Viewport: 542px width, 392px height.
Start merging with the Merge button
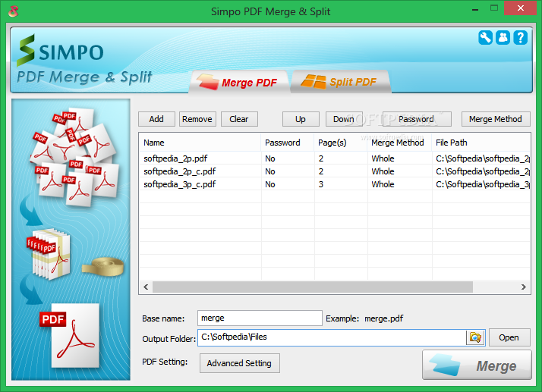pyautogui.click(x=477, y=365)
